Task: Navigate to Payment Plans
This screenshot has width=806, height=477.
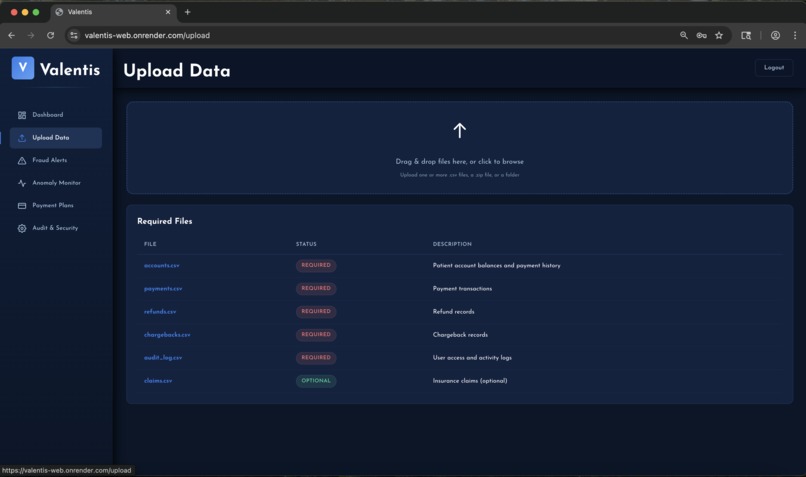Action: pyautogui.click(x=56, y=206)
